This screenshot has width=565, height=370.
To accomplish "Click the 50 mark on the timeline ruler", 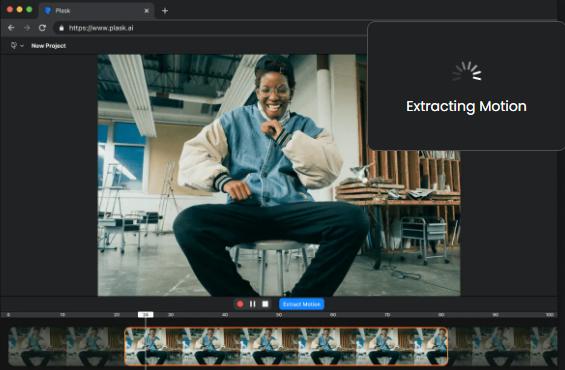I will pyautogui.click(x=279, y=315).
